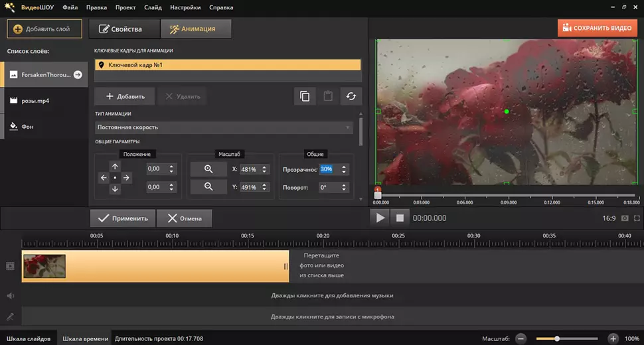Adjust the top position value stepper arrows
Image resolution: width=644 pixels, height=345 pixels.
(x=171, y=169)
